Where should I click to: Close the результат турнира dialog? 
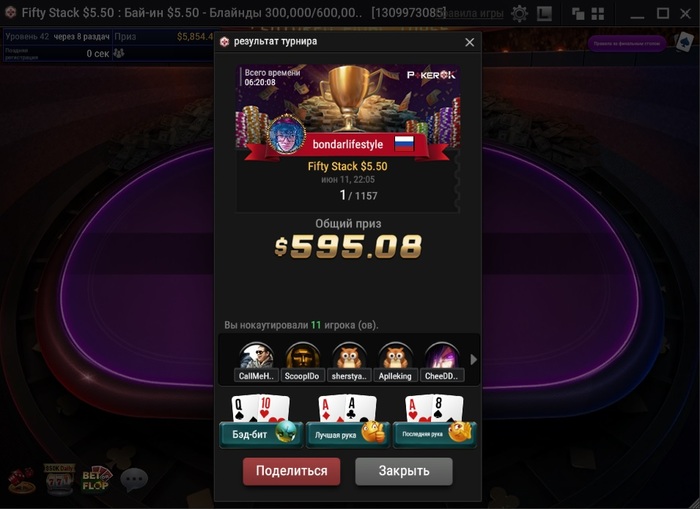(x=470, y=42)
